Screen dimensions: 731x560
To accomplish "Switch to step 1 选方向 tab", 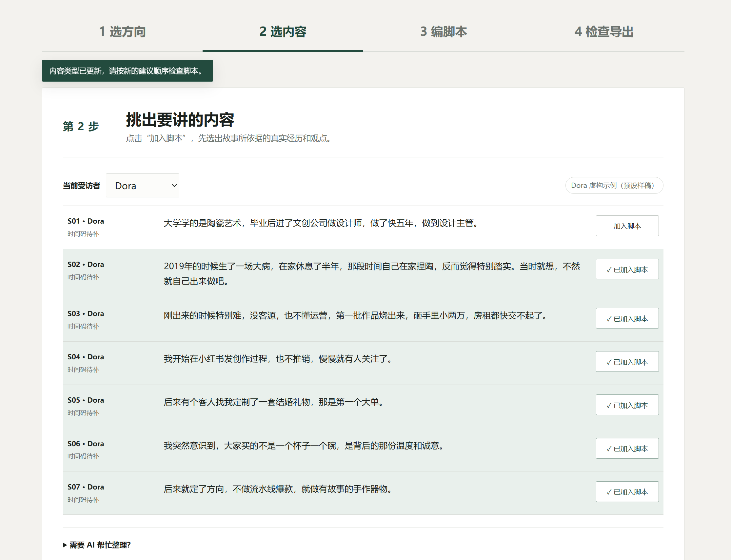I will (122, 32).
